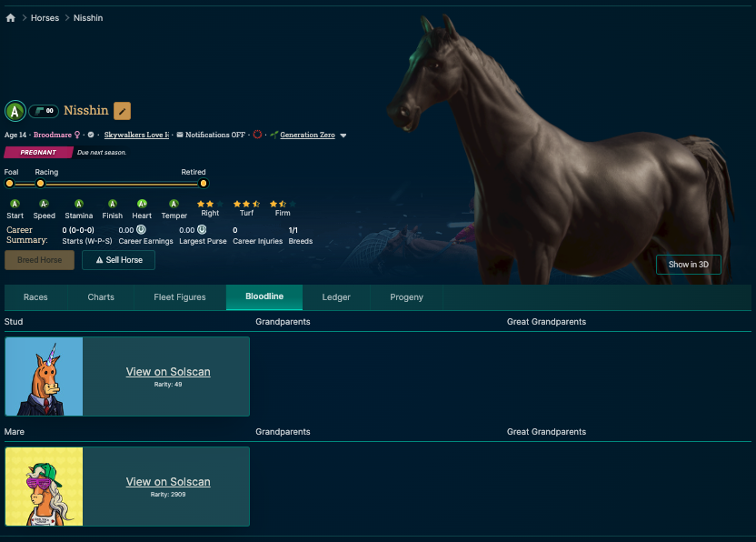Click the 'Rarity: 2909' text

point(168,495)
